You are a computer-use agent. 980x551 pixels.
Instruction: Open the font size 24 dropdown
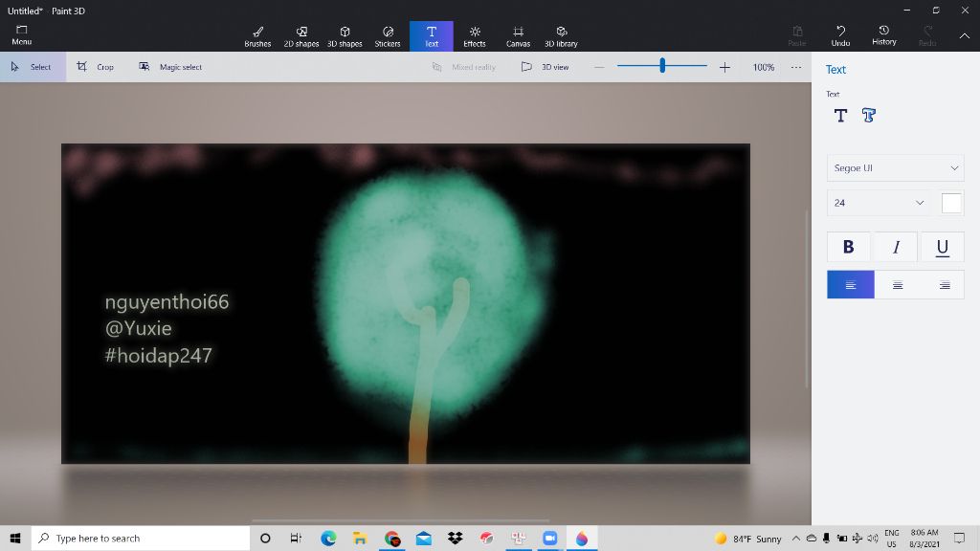click(879, 203)
